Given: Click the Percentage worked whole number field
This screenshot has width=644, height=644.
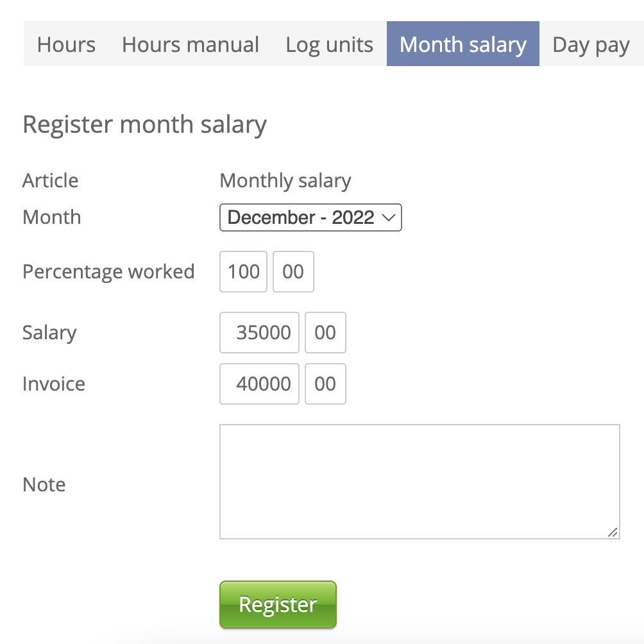Looking at the screenshot, I should coord(243,271).
